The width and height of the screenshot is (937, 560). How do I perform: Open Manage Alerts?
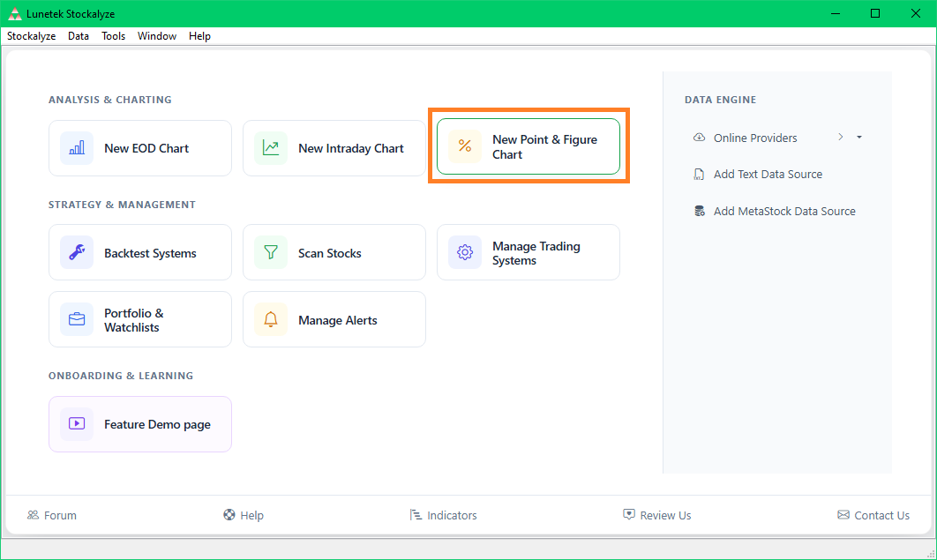click(334, 319)
